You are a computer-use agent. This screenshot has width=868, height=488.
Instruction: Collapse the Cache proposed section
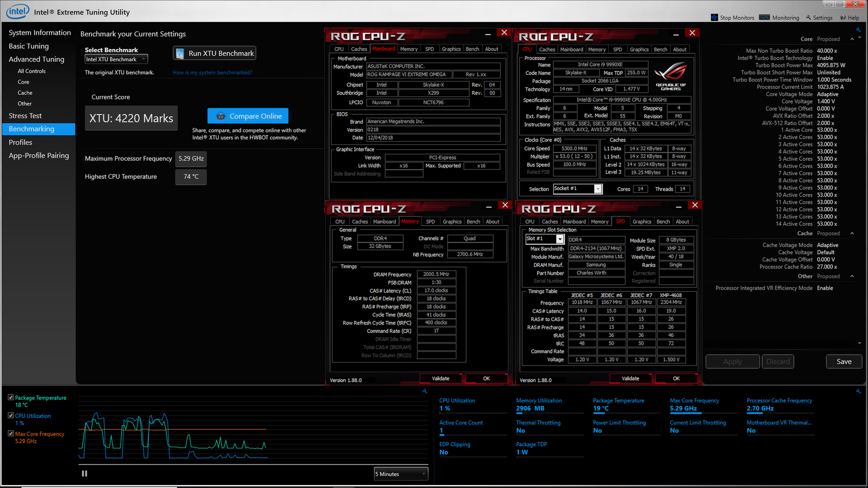coord(852,234)
